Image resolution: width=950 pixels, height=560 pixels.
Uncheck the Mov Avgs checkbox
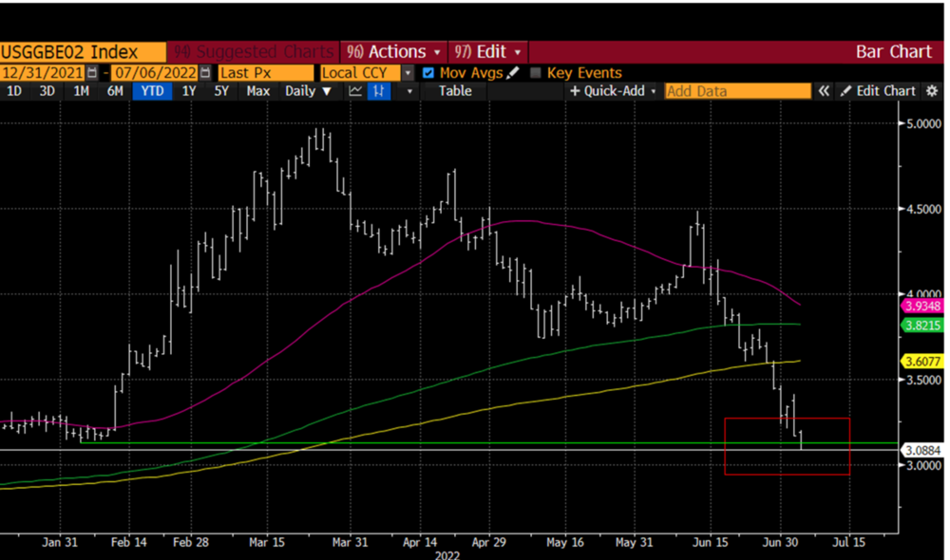coord(428,73)
